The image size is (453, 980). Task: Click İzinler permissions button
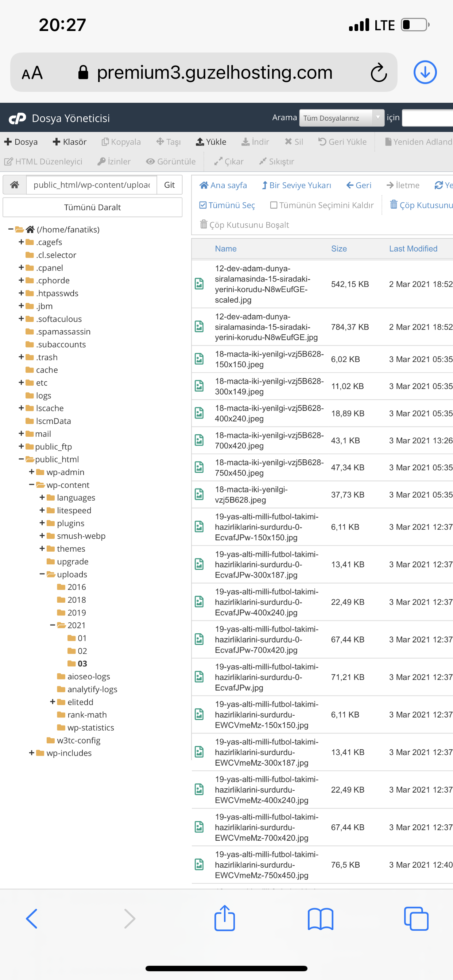click(114, 162)
